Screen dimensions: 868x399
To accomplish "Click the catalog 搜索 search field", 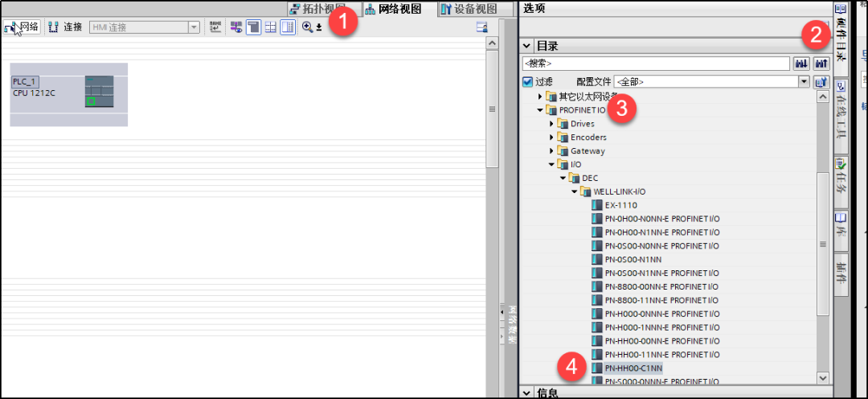I will [x=656, y=64].
